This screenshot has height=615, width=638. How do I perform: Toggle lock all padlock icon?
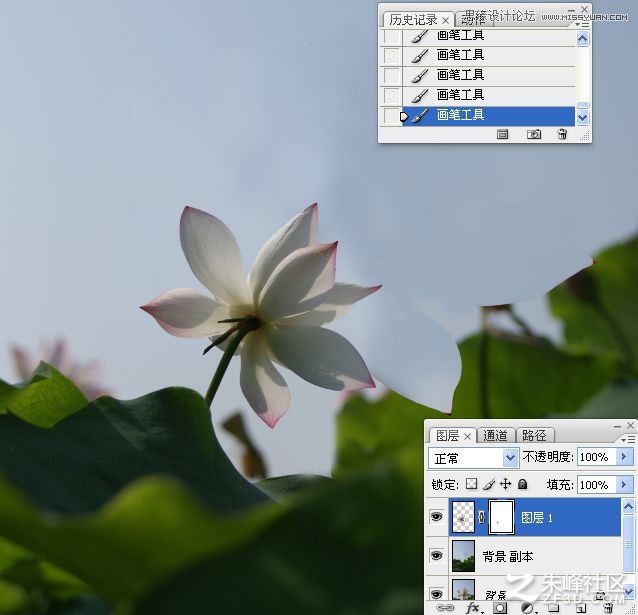pyautogui.click(x=523, y=484)
